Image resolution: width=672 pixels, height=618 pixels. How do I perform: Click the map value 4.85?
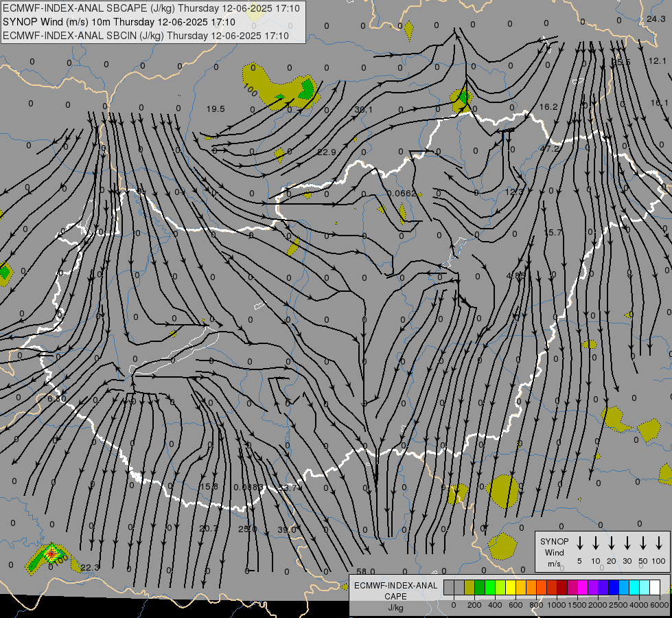515,276
